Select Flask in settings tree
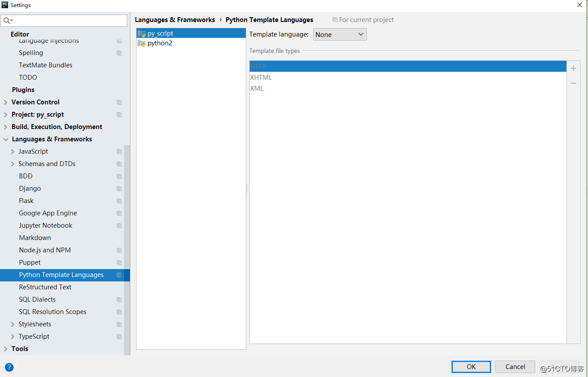This screenshot has width=588, height=377. (26, 201)
